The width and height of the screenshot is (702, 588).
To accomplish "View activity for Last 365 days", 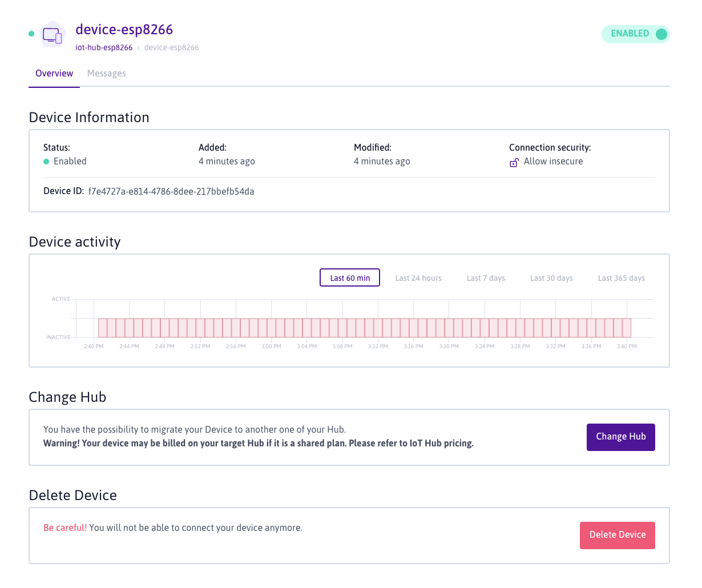I will tap(621, 278).
